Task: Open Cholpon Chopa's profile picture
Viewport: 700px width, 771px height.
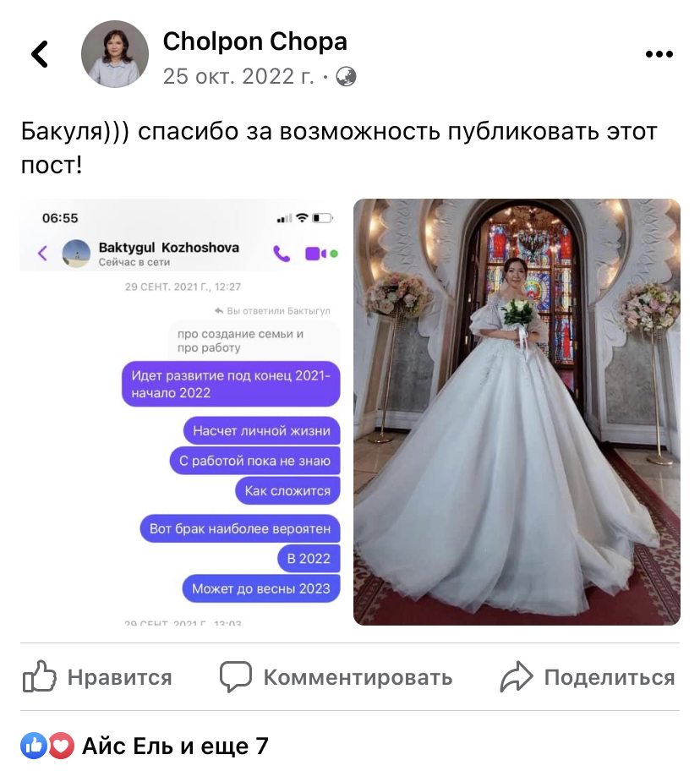Action: tap(115, 54)
